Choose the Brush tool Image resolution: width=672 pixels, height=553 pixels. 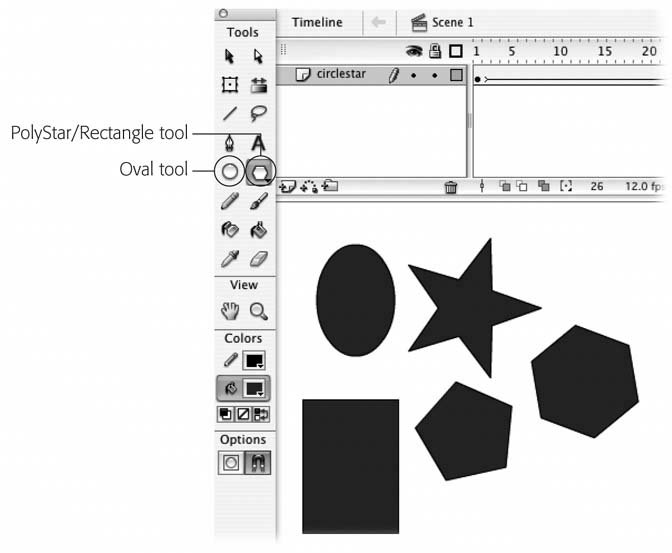[258, 201]
